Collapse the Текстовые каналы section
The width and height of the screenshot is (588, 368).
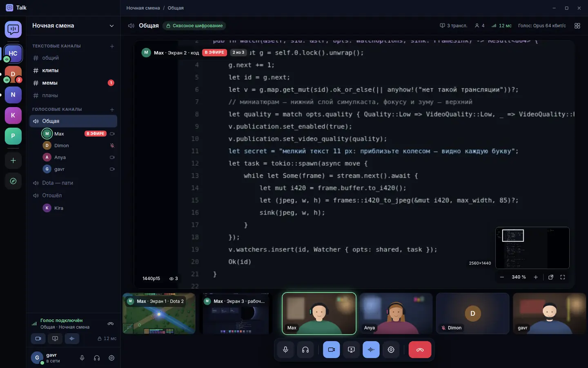tap(56, 46)
